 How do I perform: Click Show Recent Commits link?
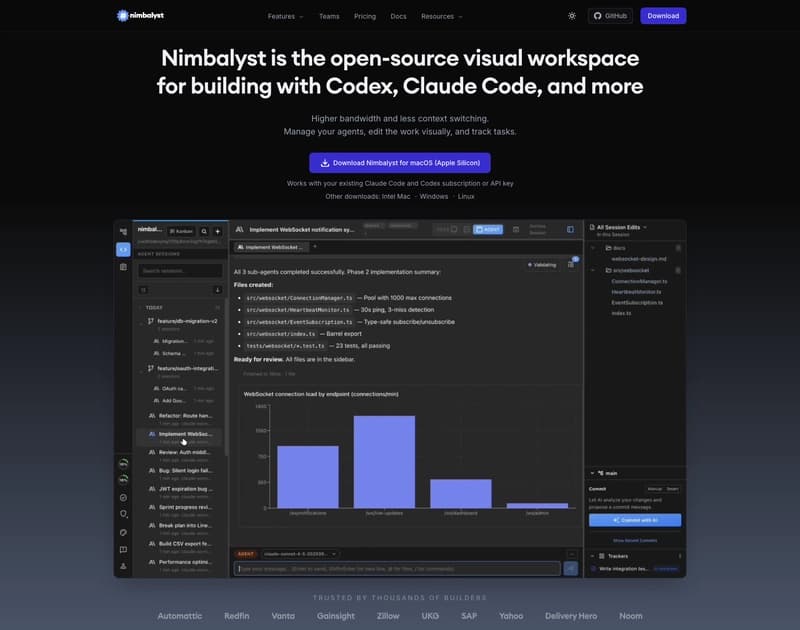click(635, 540)
